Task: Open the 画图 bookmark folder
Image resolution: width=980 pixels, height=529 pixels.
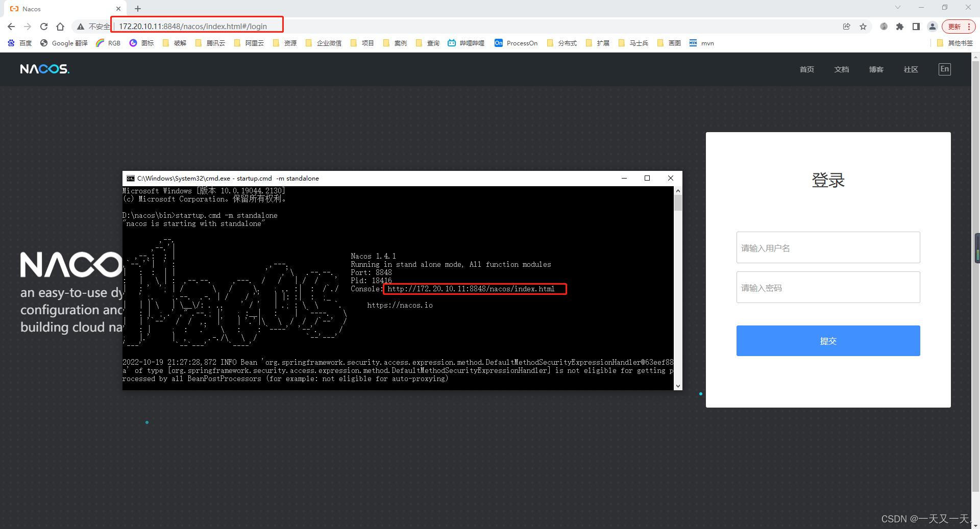Action: 669,43
